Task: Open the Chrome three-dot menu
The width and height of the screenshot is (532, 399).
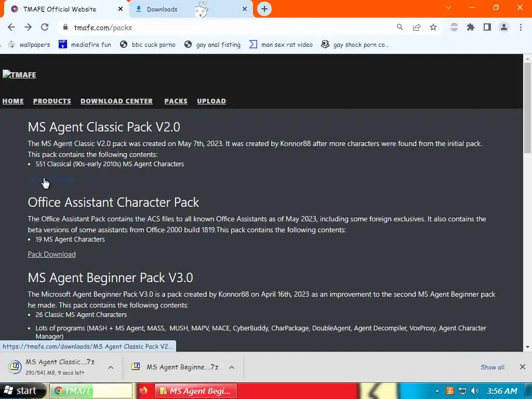Action: click(x=521, y=27)
